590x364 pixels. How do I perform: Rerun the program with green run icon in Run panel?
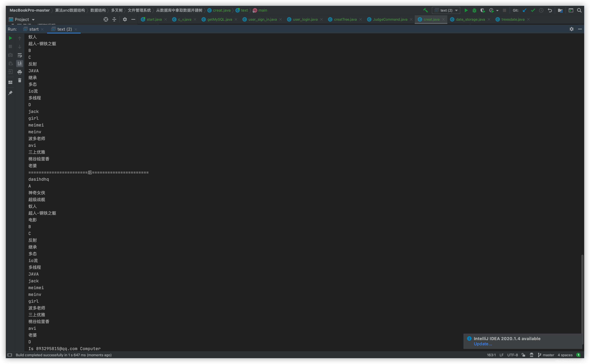pyautogui.click(x=10, y=38)
